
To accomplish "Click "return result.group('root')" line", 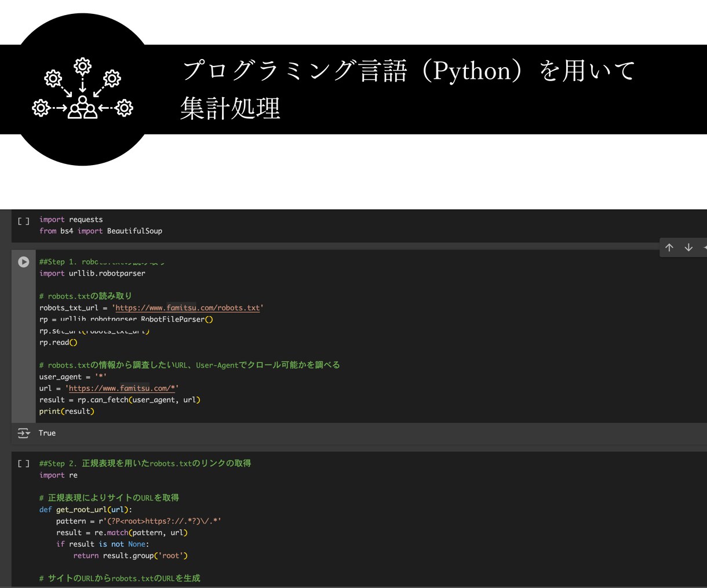I will [x=130, y=556].
